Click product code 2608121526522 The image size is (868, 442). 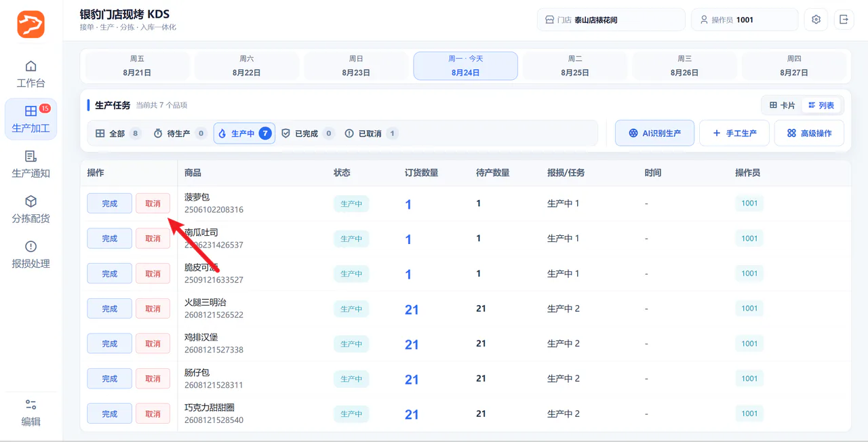point(214,315)
